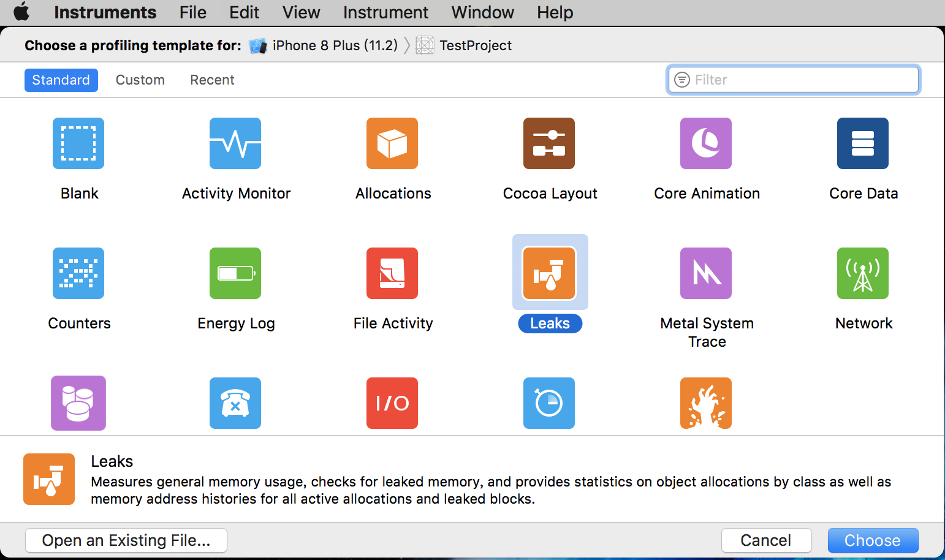Select the Activity Monitor template icon
The height and width of the screenshot is (560, 945).
click(x=235, y=143)
